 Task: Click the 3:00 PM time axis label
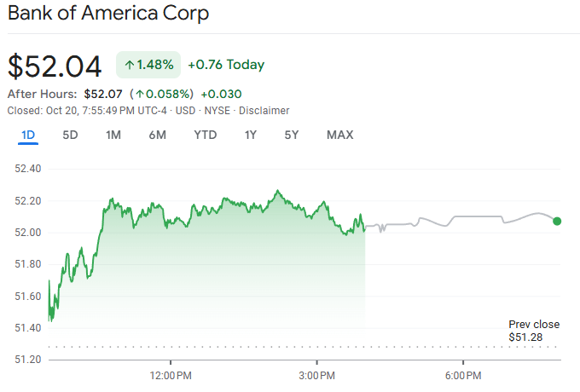pos(317,376)
